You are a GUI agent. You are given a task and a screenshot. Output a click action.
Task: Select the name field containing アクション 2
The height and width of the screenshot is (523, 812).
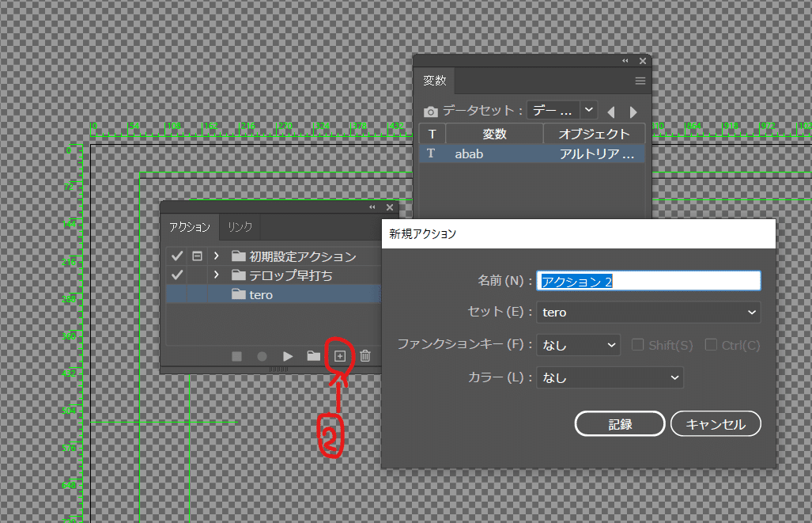pos(648,280)
